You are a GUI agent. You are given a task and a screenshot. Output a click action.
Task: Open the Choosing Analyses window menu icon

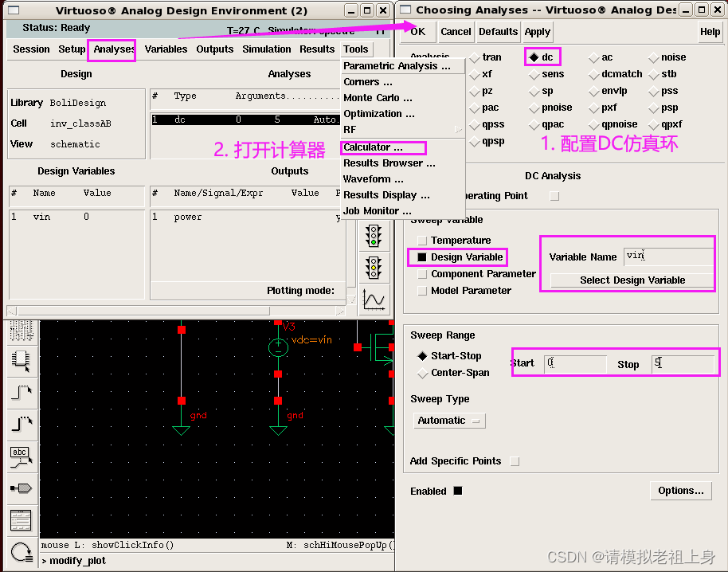[x=405, y=10]
